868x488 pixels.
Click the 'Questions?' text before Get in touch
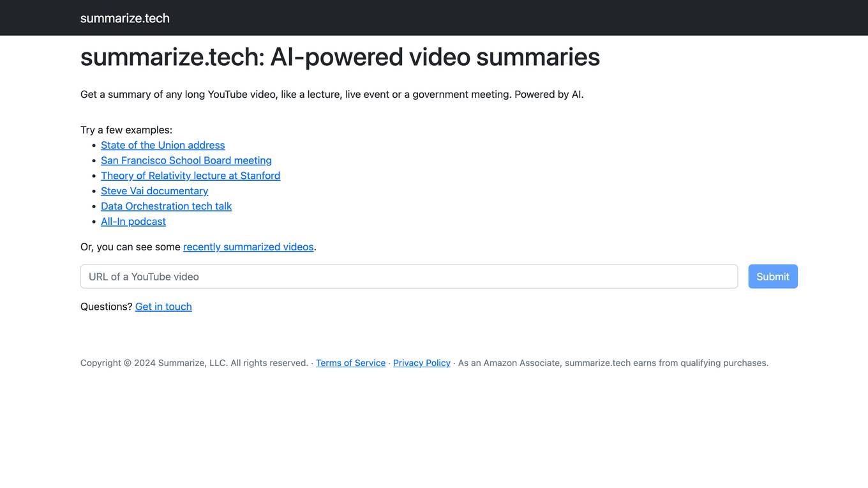coord(107,307)
